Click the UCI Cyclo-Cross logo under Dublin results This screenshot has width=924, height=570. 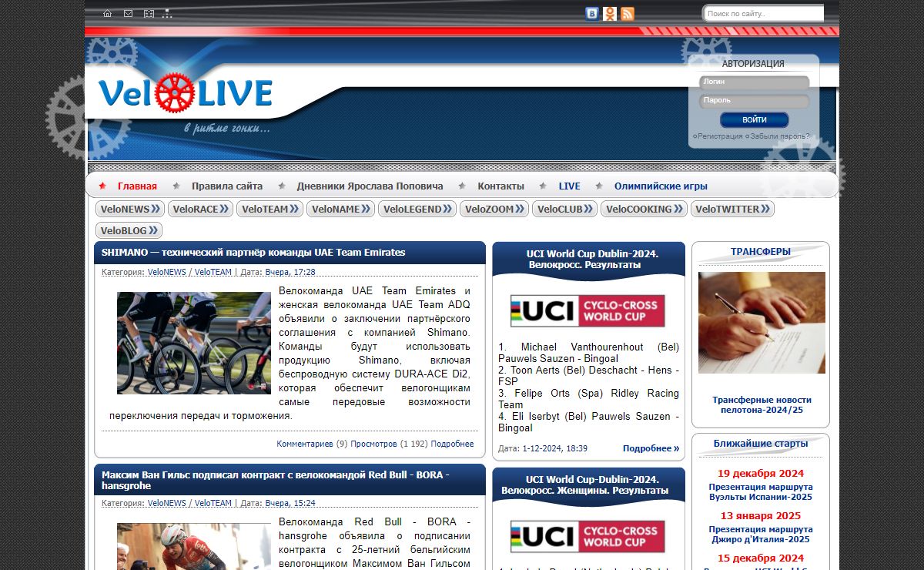(588, 311)
